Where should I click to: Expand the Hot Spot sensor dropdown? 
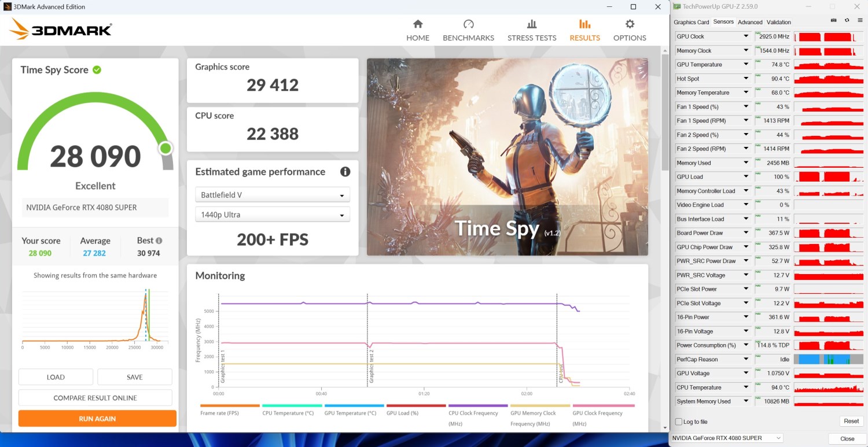click(746, 79)
